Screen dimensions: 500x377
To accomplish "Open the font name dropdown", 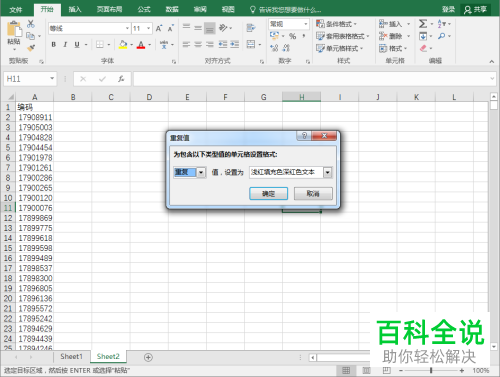I will [x=127, y=28].
